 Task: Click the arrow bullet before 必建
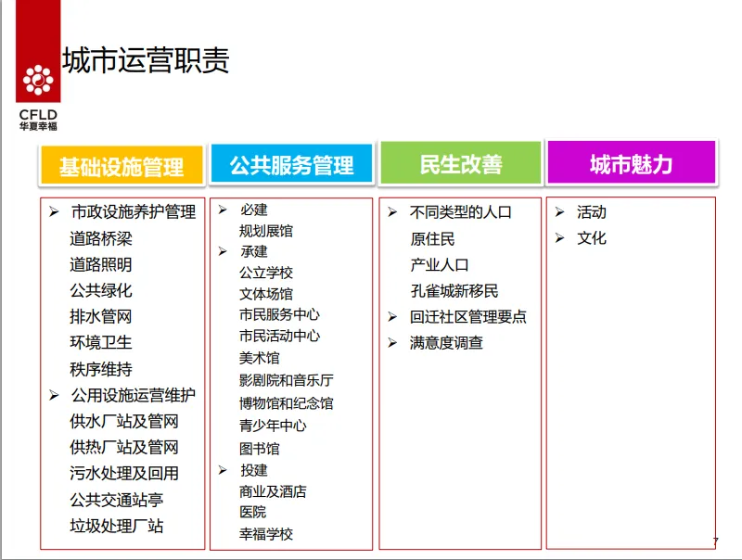[x=223, y=210]
